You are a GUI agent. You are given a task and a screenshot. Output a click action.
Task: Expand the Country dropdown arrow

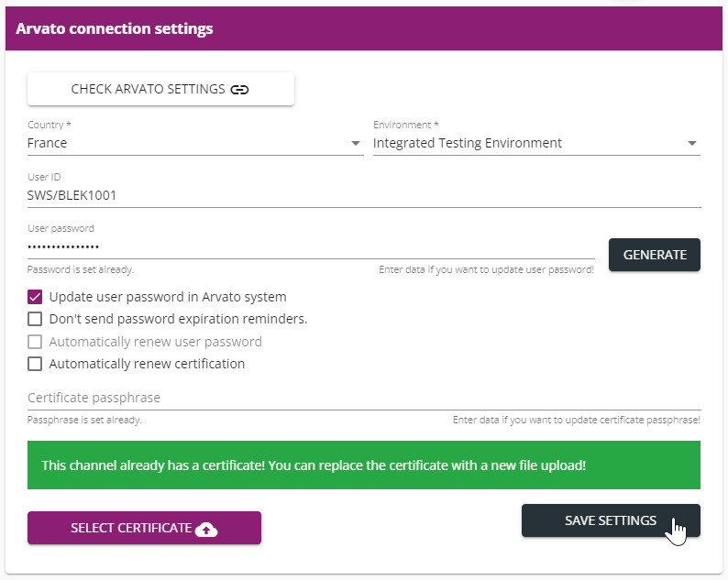click(356, 143)
